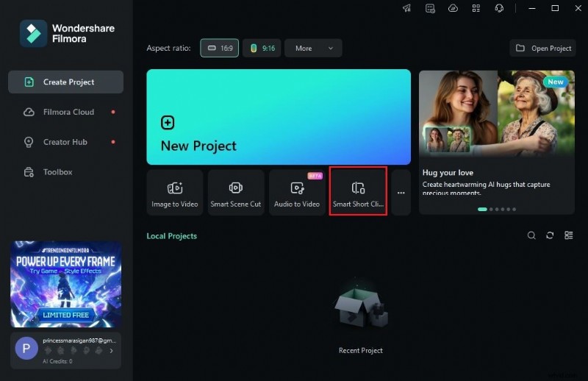Select the 16:9 aspect ratio
The height and width of the screenshot is (381, 588).
[x=219, y=48]
